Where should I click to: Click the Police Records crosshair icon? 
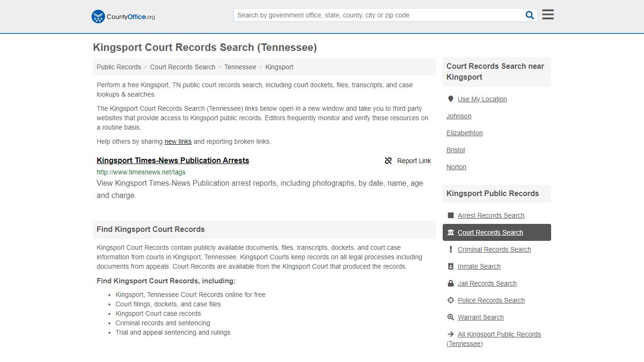pyautogui.click(x=451, y=300)
